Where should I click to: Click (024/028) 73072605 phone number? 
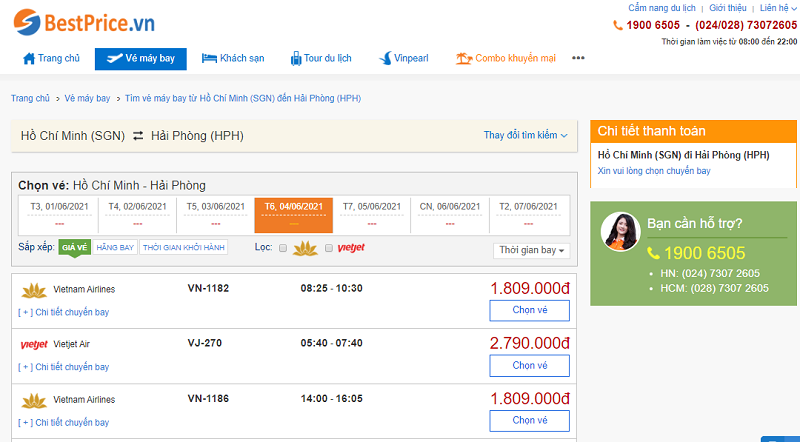point(746,25)
